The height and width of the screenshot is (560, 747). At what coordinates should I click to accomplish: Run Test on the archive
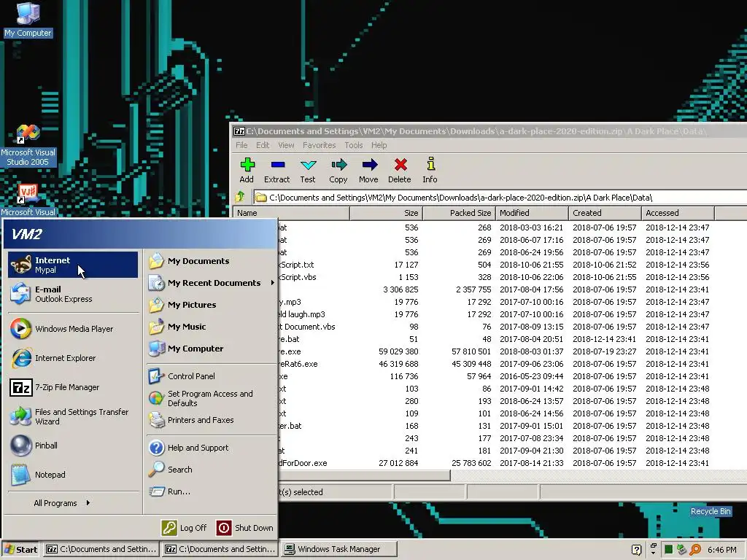308,170
